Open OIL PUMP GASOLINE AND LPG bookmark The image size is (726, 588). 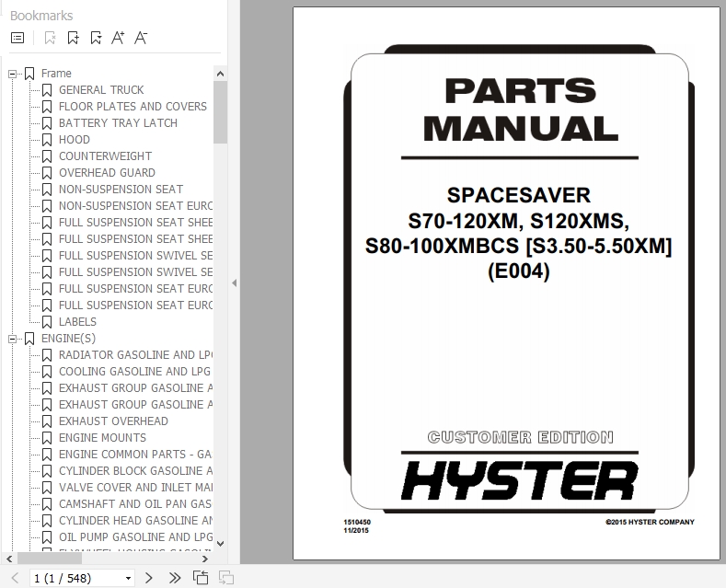point(135,537)
